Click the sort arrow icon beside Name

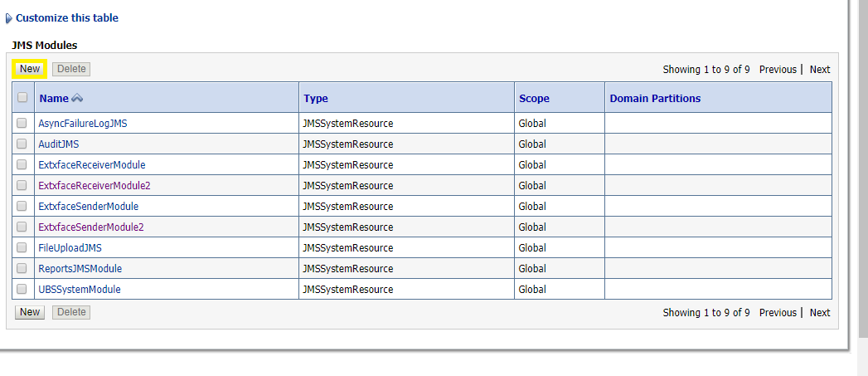tap(77, 98)
